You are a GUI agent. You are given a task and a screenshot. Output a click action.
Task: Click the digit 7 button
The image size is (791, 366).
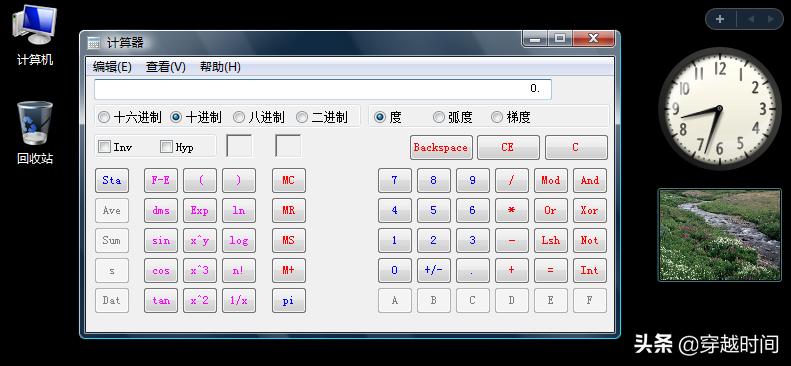[x=394, y=180]
